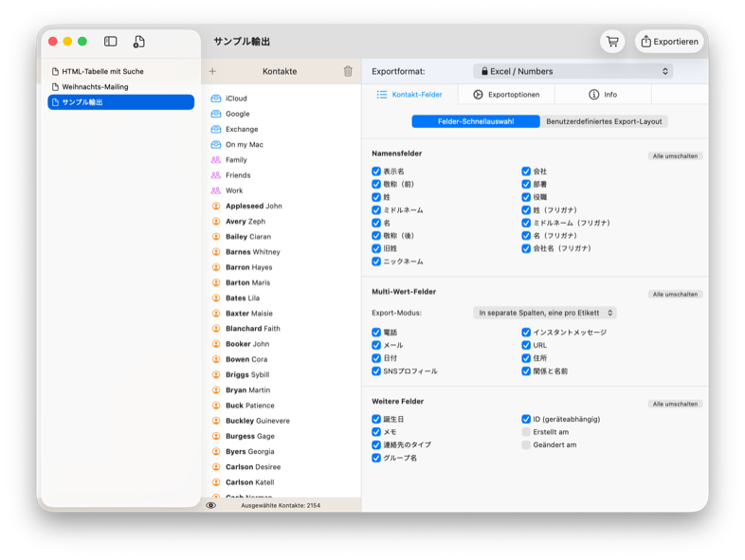Uncheck the ニックネーム checkbox

[x=376, y=262]
